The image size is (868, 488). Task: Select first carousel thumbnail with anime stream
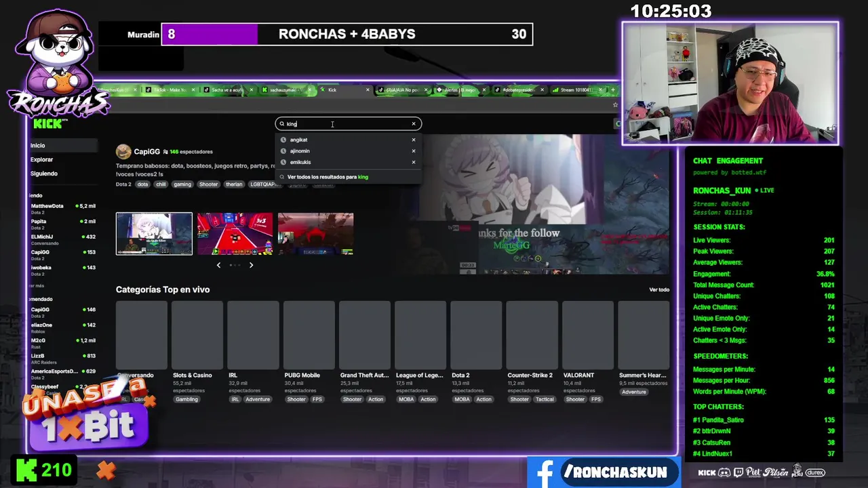click(154, 234)
